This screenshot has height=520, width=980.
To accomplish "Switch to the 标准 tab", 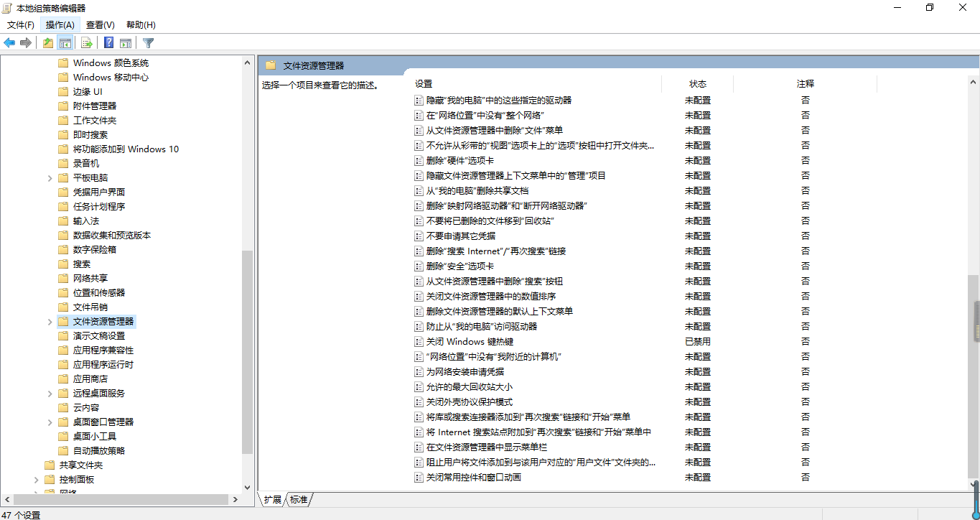I will click(x=299, y=500).
